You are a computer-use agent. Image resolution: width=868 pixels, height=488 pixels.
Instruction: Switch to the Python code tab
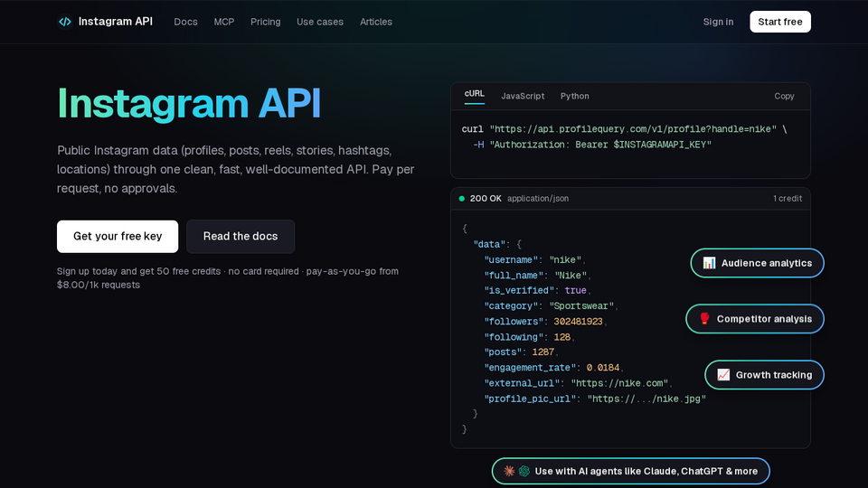point(575,96)
